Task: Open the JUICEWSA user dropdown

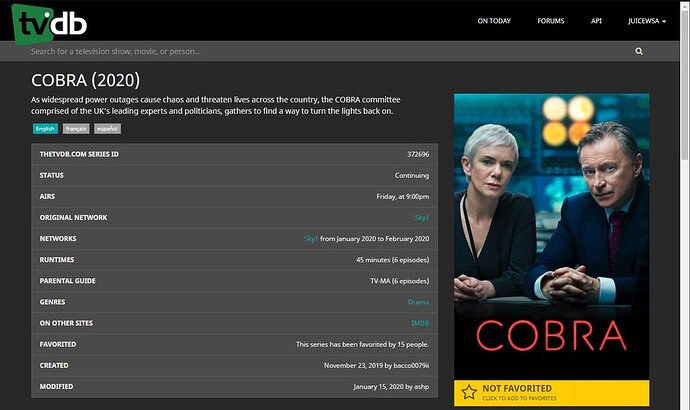Action: tap(647, 21)
